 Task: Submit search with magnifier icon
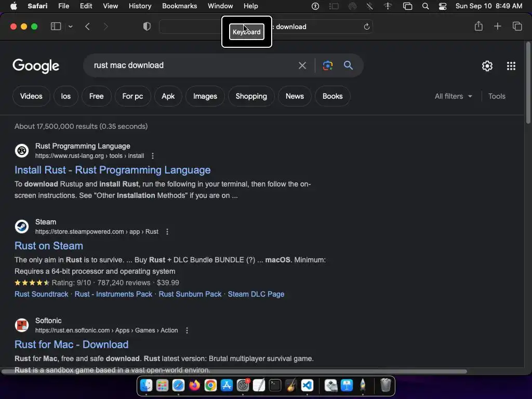tap(348, 65)
